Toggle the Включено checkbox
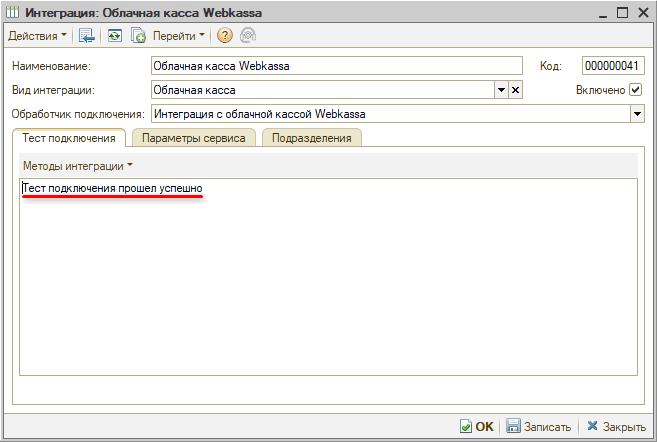Image resolution: width=657 pixels, height=442 pixels. point(636,90)
